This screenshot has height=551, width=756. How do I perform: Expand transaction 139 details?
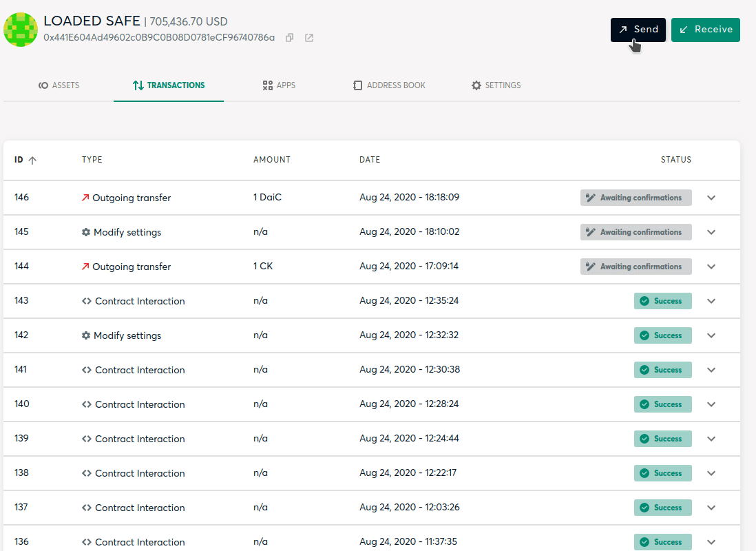pyautogui.click(x=711, y=439)
